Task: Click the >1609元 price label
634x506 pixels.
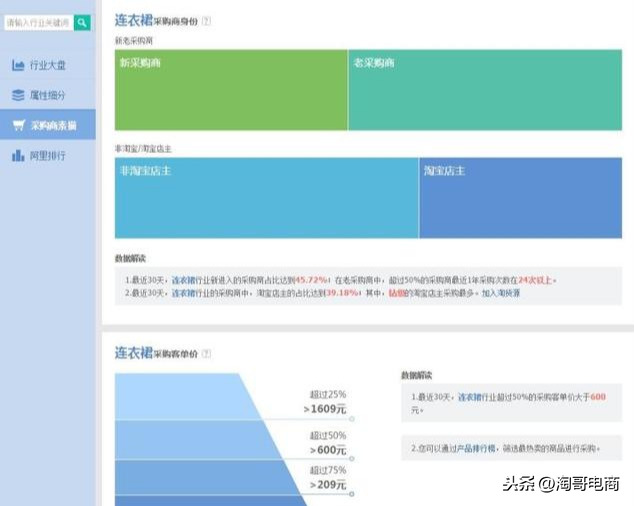Action: click(x=325, y=409)
